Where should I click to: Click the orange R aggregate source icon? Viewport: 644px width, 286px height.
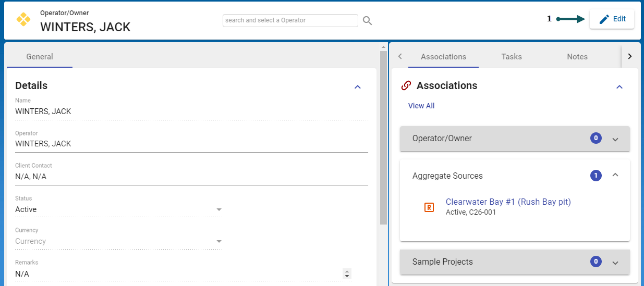pos(429,207)
